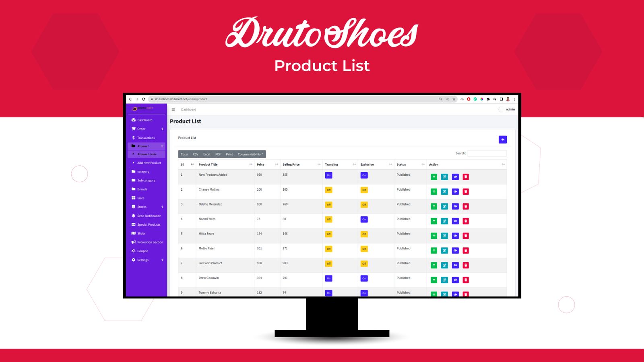Screen dimensions: 644x362
Task: Go to Coupon in the sidebar
Action: tap(142, 251)
